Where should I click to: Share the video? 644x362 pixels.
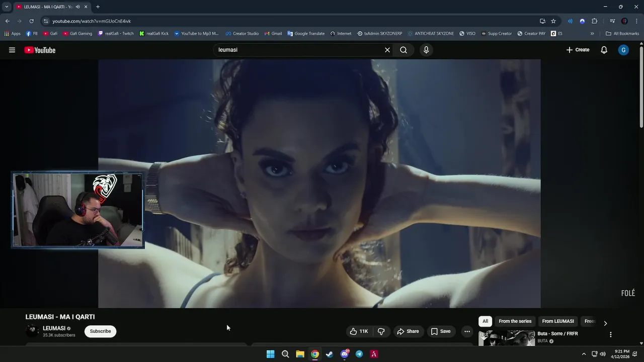tap(408, 331)
